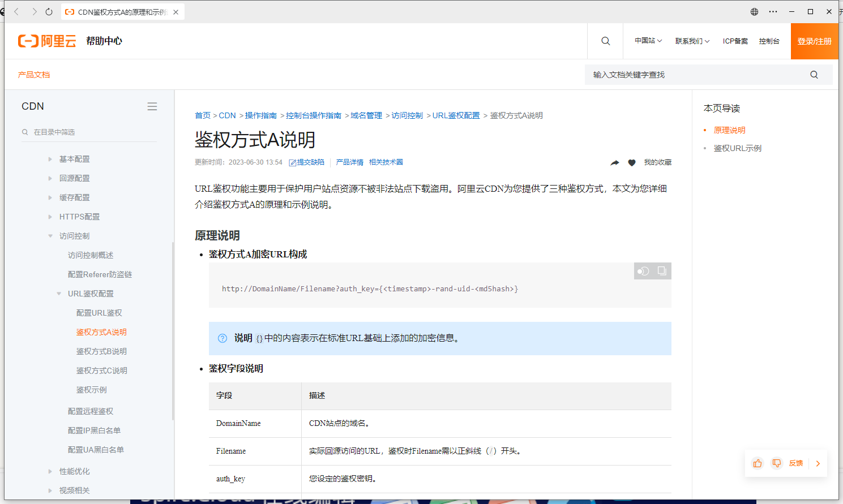Screen dimensions: 843x504
Task: Click the 反馈 feedback button
Action: click(796, 463)
